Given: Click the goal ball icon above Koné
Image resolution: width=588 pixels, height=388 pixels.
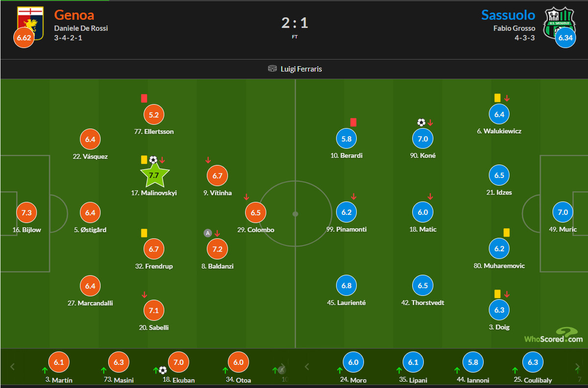Looking at the screenshot, I should (x=421, y=123).
